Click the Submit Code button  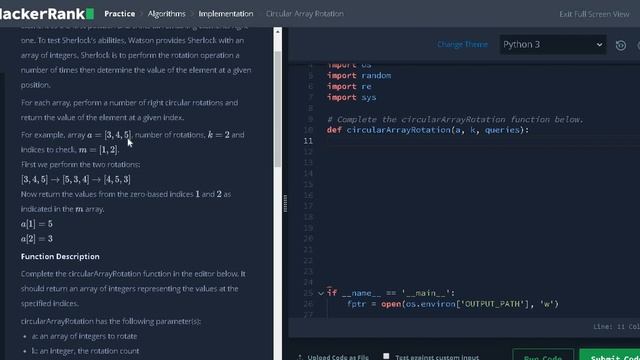610,355
